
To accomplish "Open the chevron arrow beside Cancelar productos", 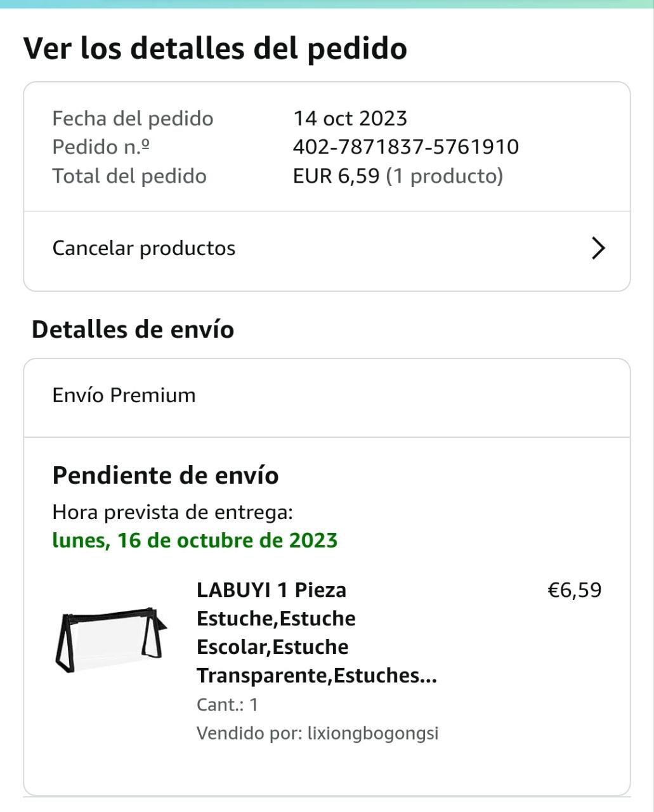I will pyautogui.click(x=598, y=248).
